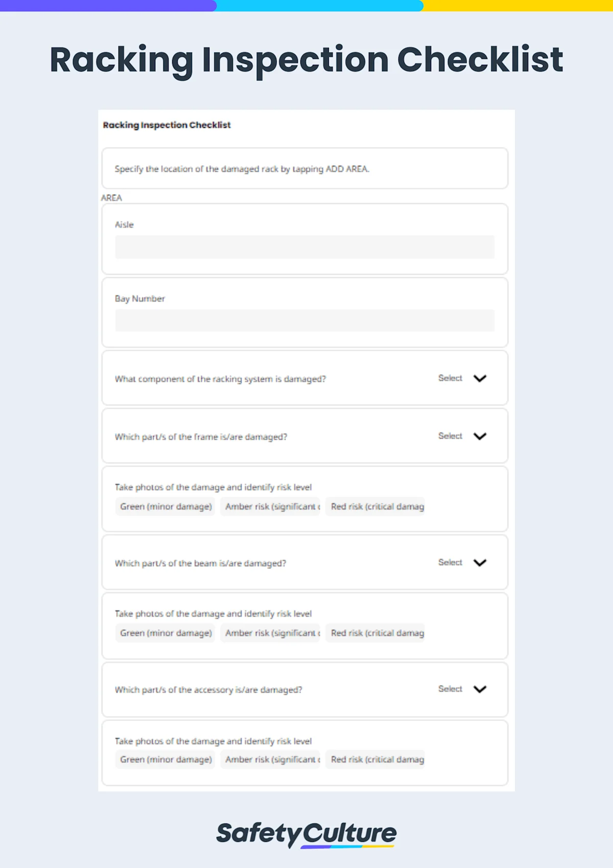This screenshot has height=868, width=613.
Task: Click the ADD AREA instruction card
Action: 305,169
